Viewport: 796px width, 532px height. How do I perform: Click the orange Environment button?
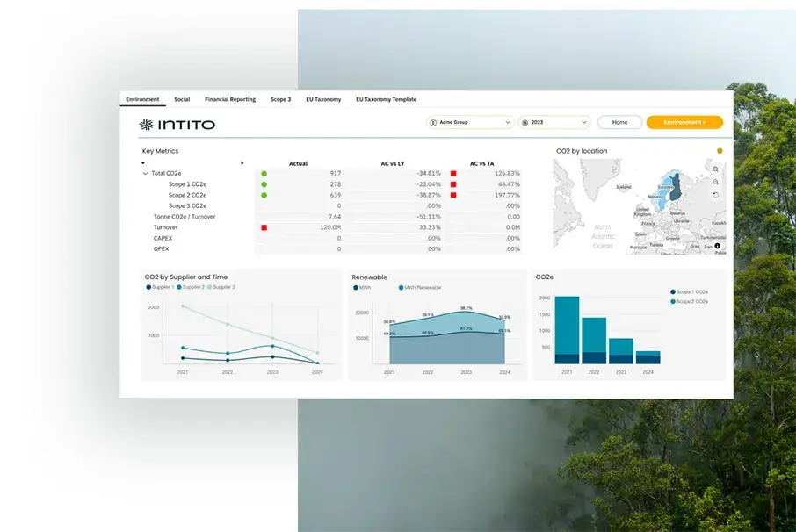(684, 122)
